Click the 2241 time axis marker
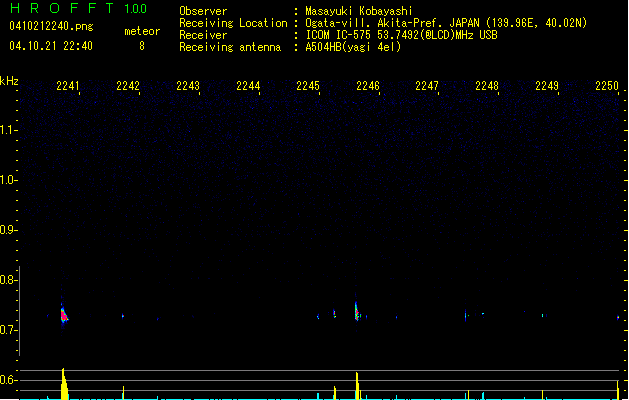The image size is (629, 400). coord(68,86)
